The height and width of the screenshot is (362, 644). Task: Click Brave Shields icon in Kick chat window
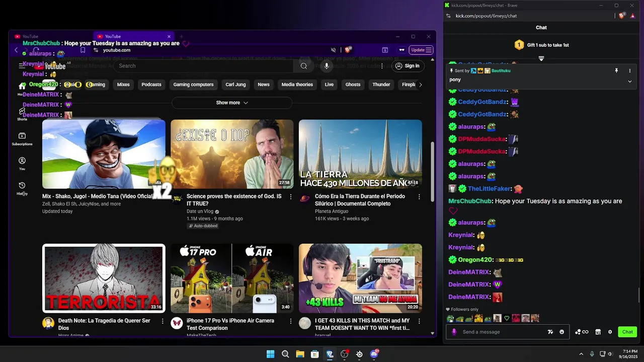tap(622, 16)
